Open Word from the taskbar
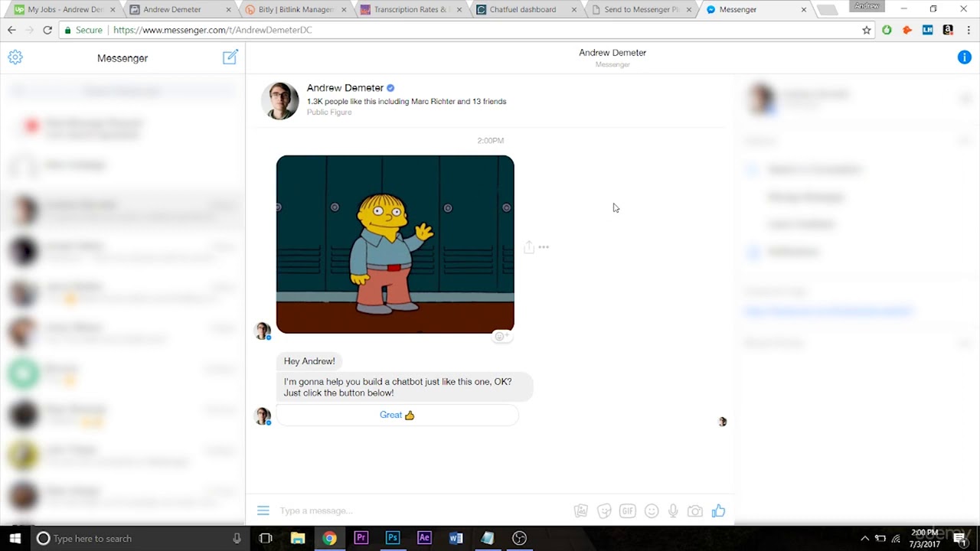 (x=456, y=538)
